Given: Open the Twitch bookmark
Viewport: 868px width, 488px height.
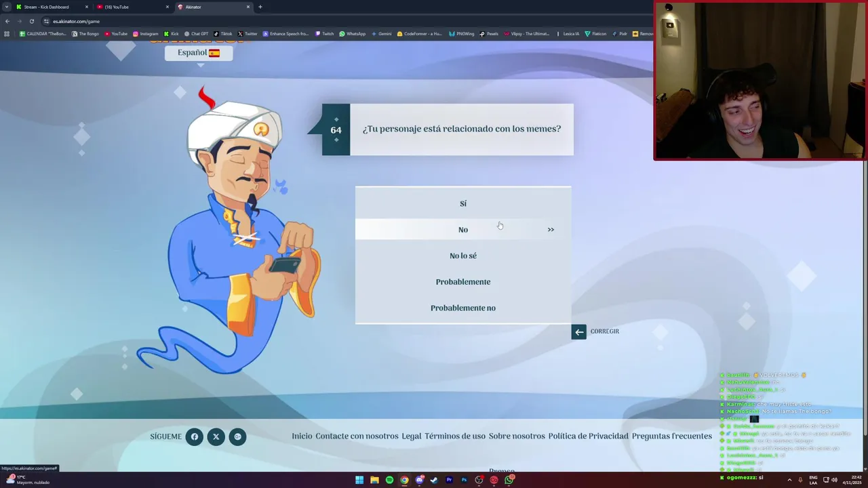Looking at the screenshot, I should point(325,34).
